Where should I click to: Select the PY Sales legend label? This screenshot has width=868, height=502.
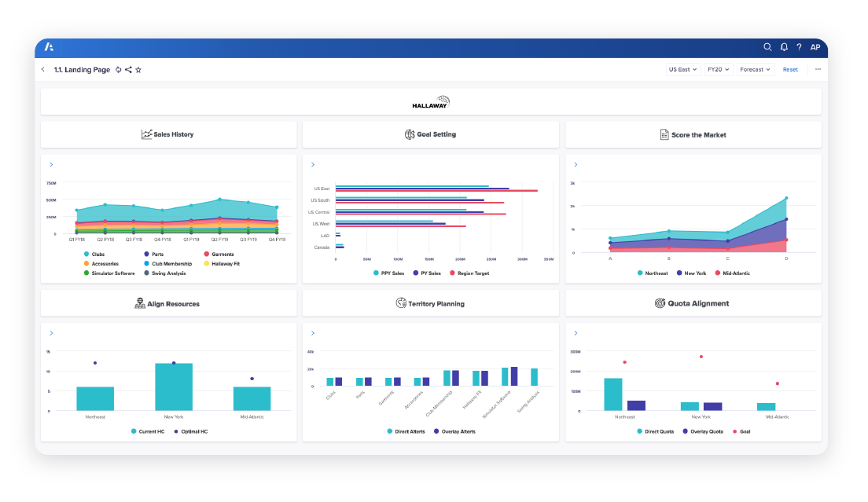[431, 273]
